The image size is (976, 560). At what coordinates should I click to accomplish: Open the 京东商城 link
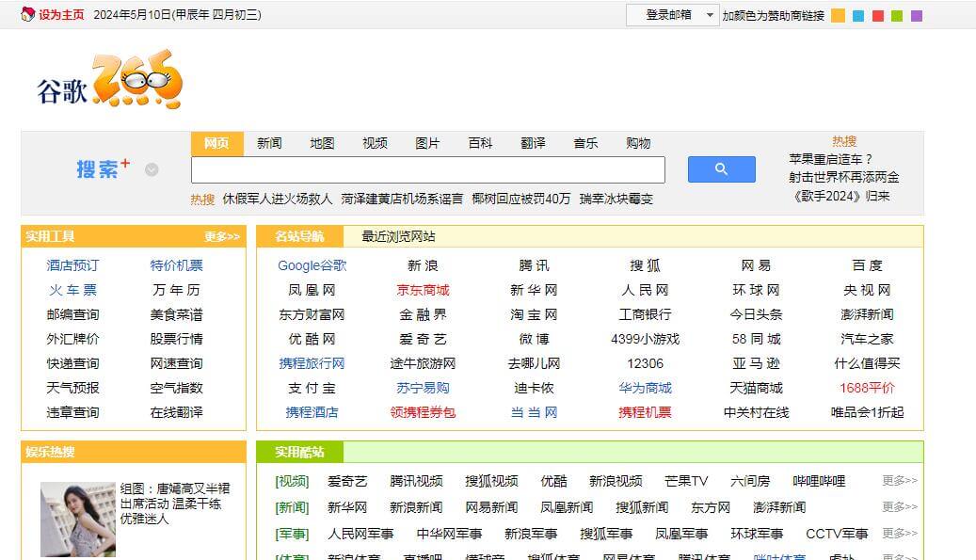click(x=423, y=290)
